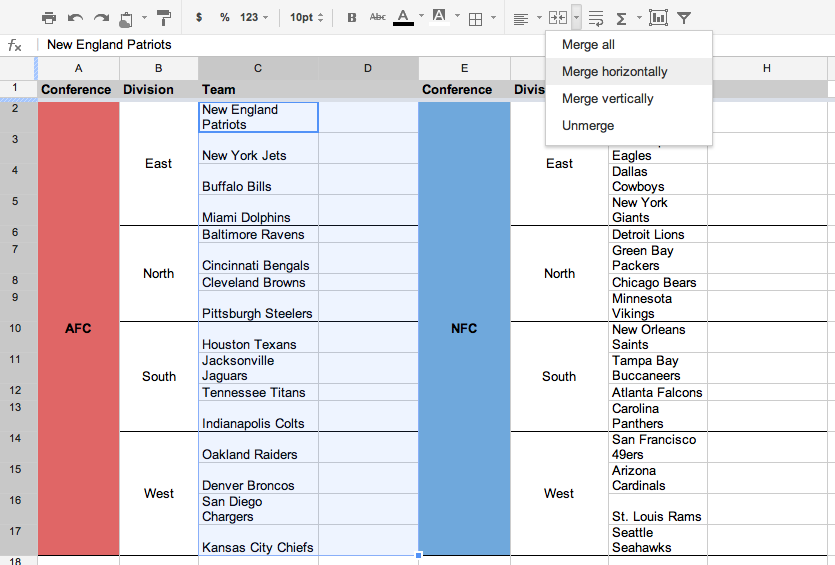The image size is (835, 565).
Task: Click the Redo arrow icon
Action: point(101,18)
